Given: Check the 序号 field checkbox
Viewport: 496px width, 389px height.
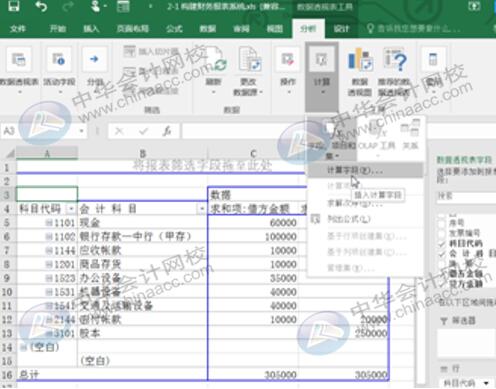Looking at the screenshot, I should [x=442, y=223].
